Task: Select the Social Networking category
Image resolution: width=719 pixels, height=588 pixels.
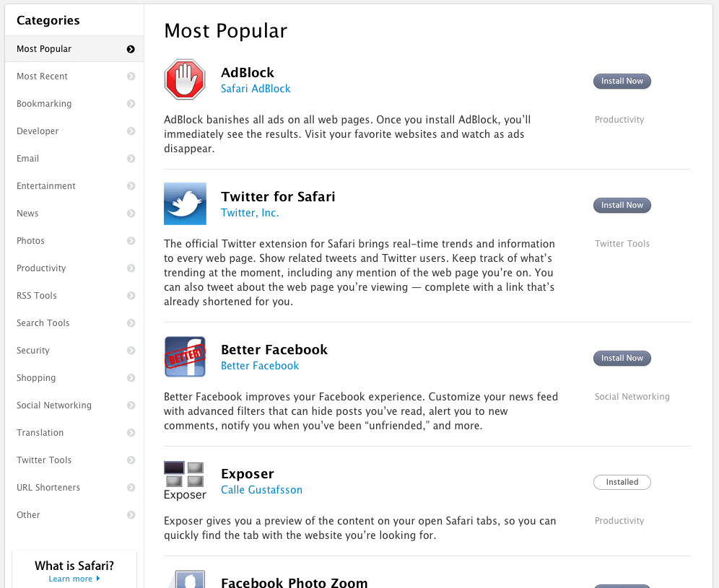Action: (x=74, y=405)
